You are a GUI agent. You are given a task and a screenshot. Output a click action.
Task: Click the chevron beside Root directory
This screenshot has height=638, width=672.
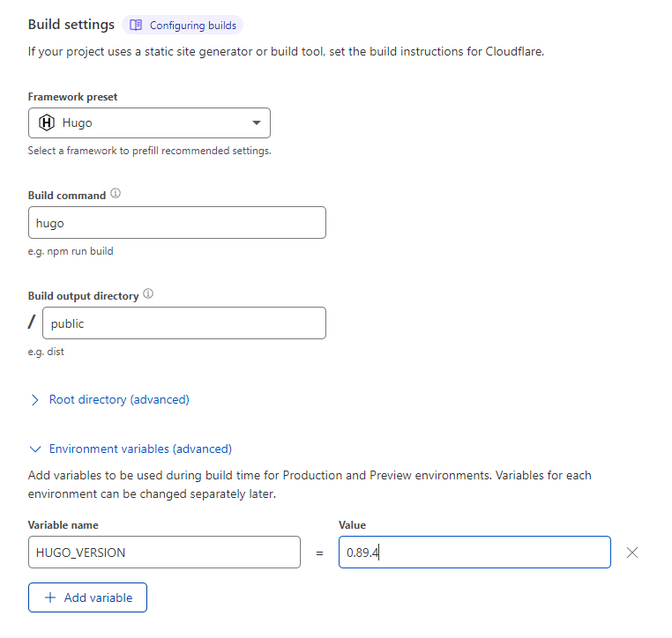coord(35,399)
